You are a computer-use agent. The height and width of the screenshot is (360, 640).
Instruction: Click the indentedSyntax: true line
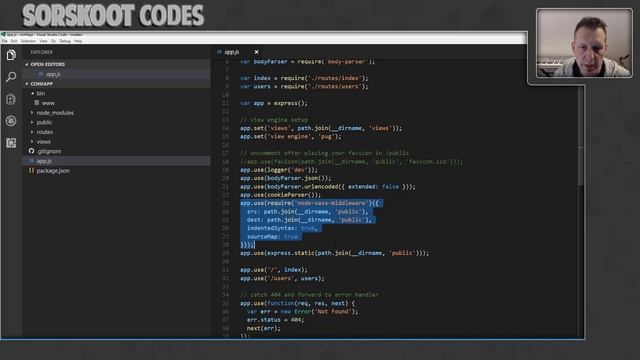click(282, 228)
